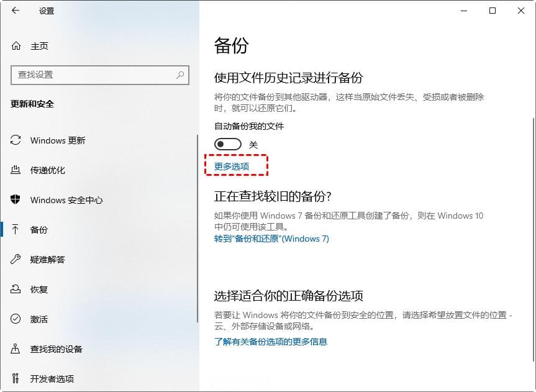Click the 关 toggle state label
Viewport: 536px width, 392px height.
click(253, 145)
